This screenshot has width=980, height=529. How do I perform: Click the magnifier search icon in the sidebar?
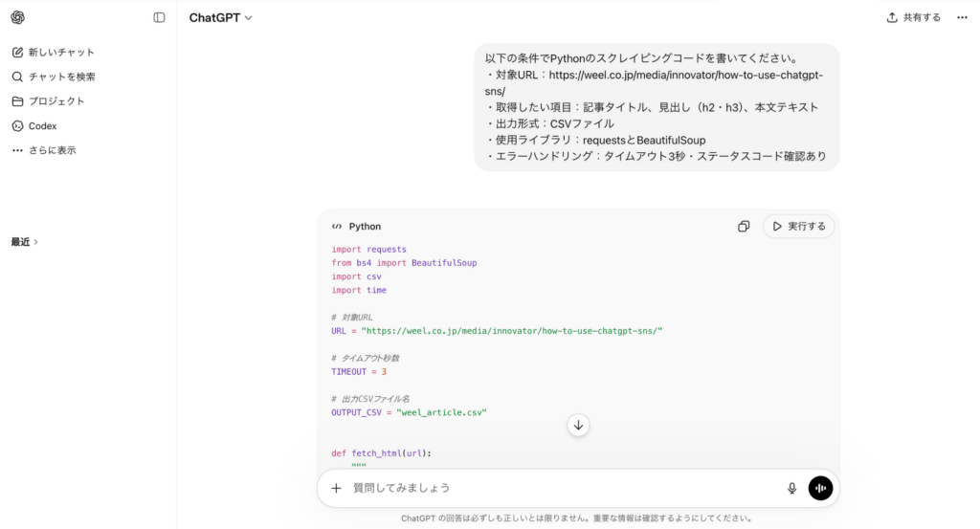(17, 77)
